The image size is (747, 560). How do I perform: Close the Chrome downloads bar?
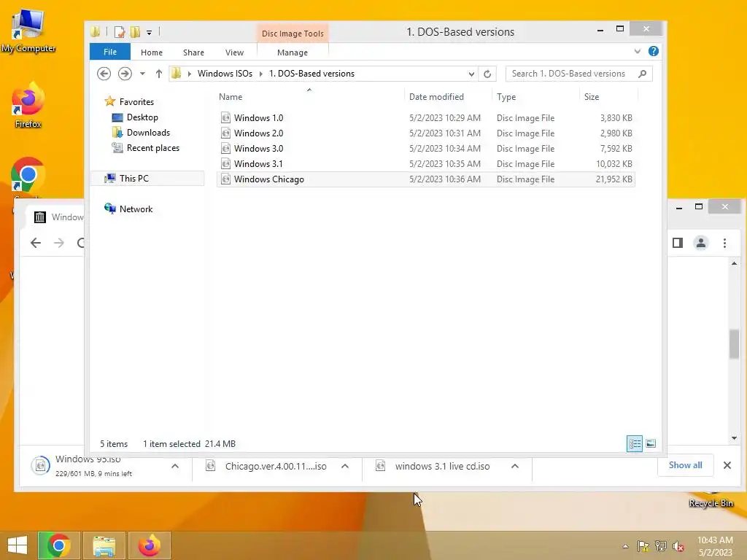point(727,465)
